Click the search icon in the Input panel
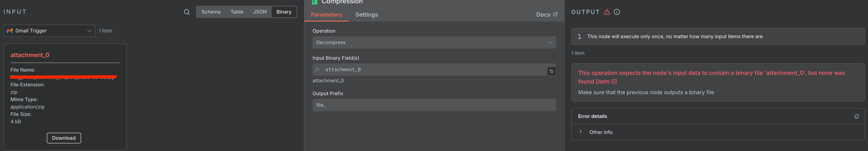Screen dimensions: 868x151 187,12
